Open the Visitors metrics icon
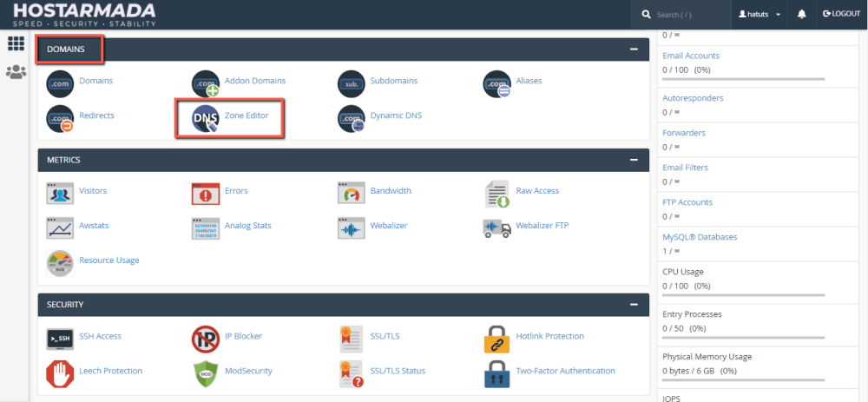The height and width of the screenshot is (402, 868). point(60,194)
